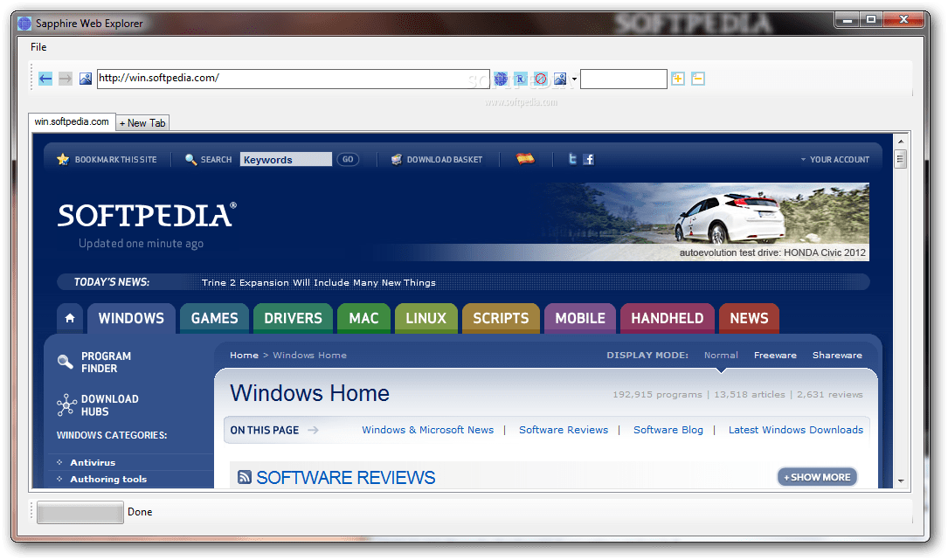Set display mode to Shareware
The image size is (948, 560).
click(x=837, y=355)
